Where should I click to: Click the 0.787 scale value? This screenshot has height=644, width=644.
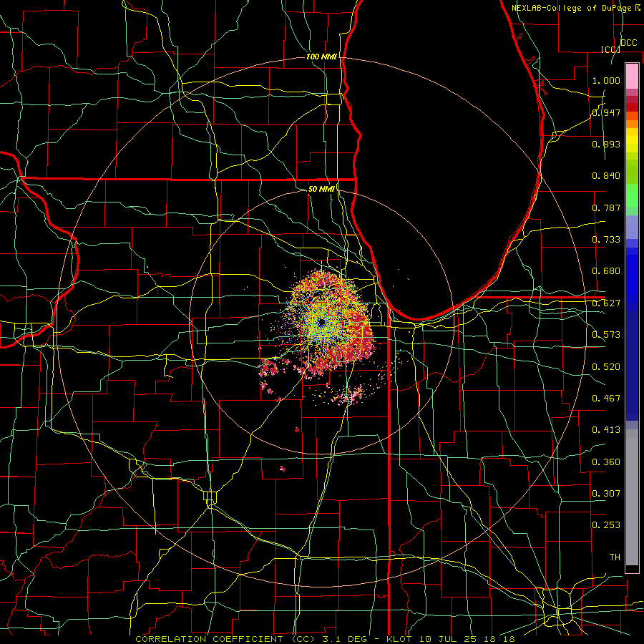[x=606, y=208]
